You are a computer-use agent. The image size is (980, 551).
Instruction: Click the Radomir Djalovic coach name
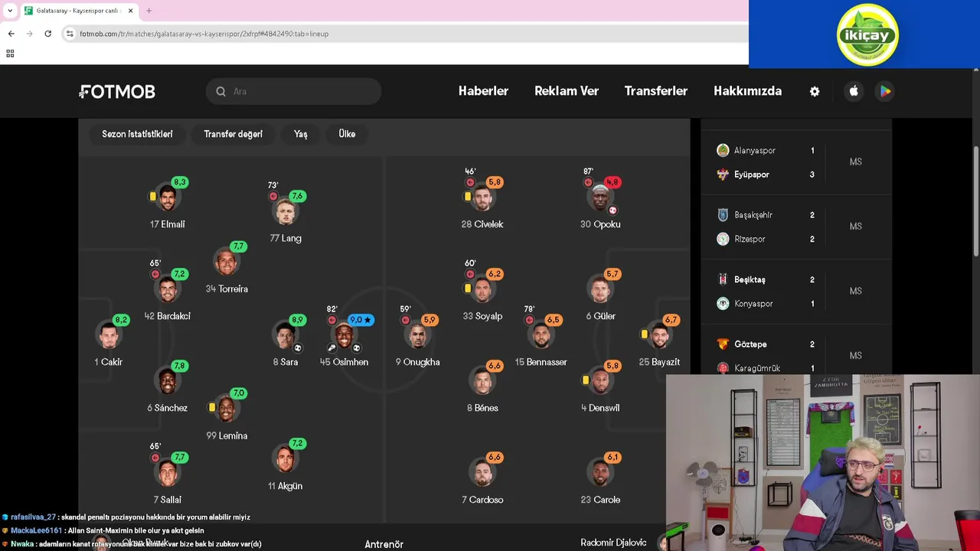(613, 543)
